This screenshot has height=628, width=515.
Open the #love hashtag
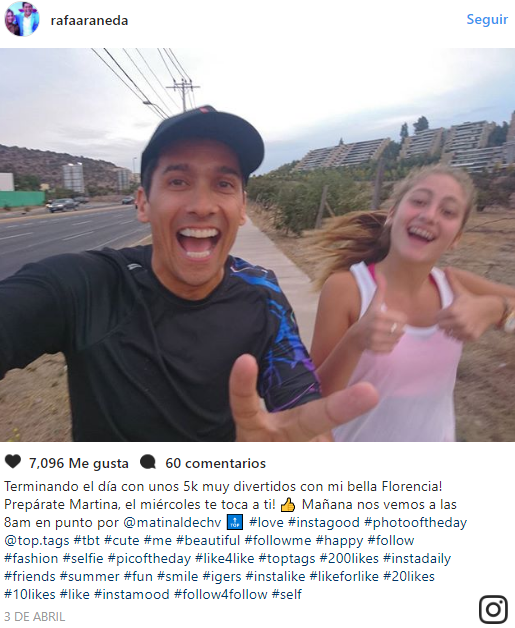pos(266,523)
